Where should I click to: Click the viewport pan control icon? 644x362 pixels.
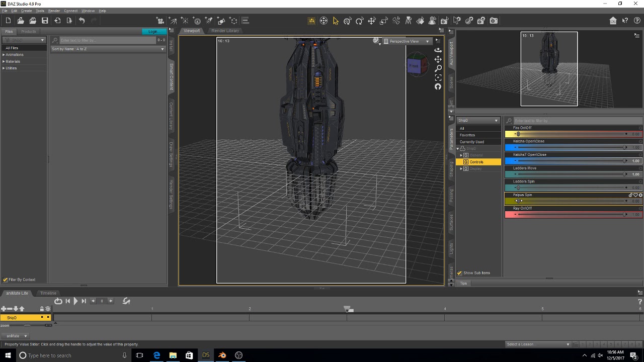pos(438,59)
